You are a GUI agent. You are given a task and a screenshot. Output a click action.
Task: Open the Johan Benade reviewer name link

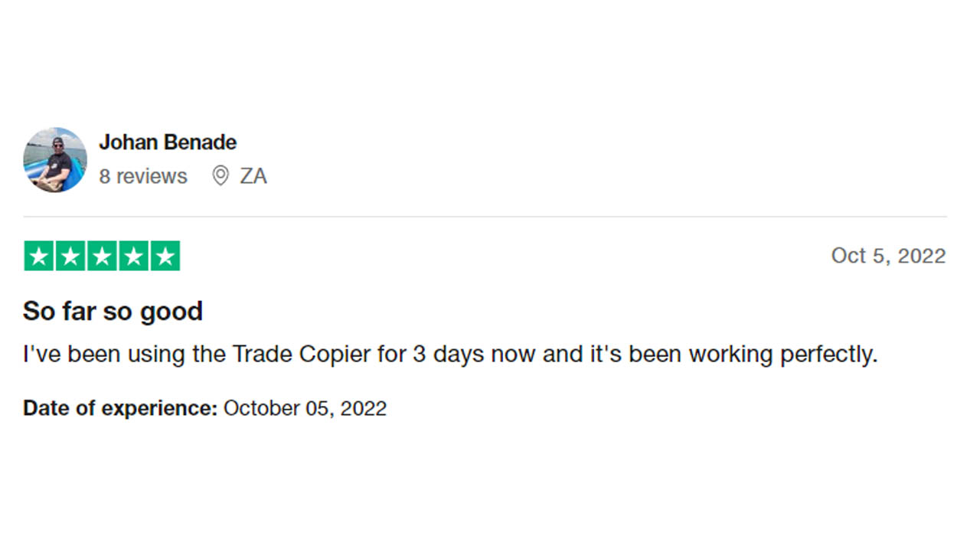[x=168, y=142]
